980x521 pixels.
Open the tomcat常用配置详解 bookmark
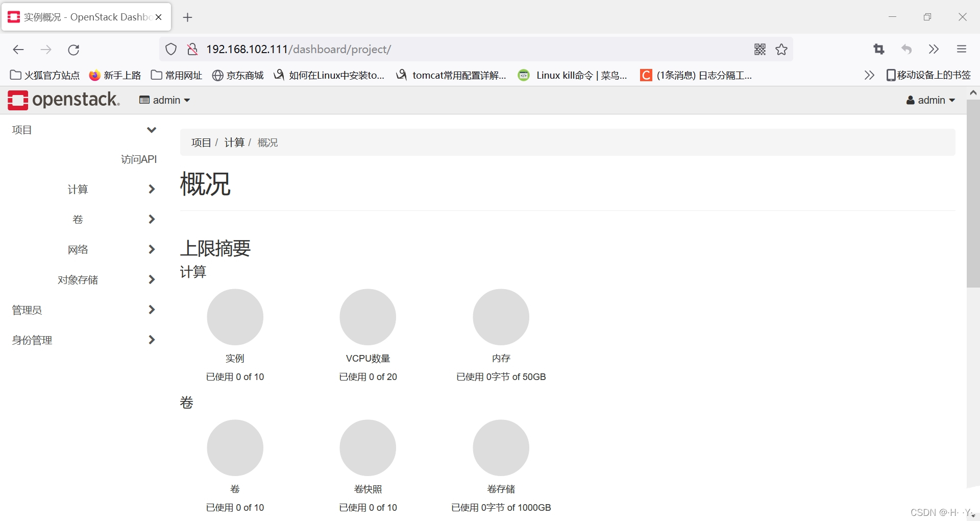pos(451,75)
